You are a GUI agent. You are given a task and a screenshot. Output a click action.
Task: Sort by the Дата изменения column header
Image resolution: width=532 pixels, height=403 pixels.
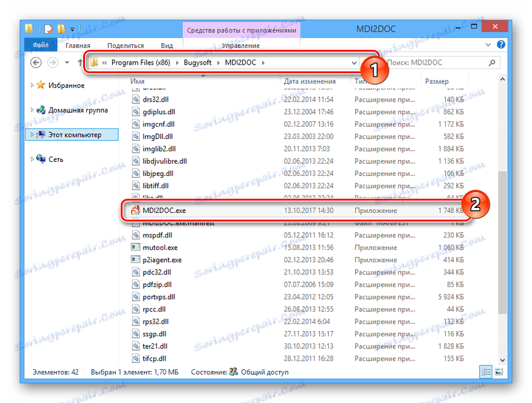pos(310,81)
